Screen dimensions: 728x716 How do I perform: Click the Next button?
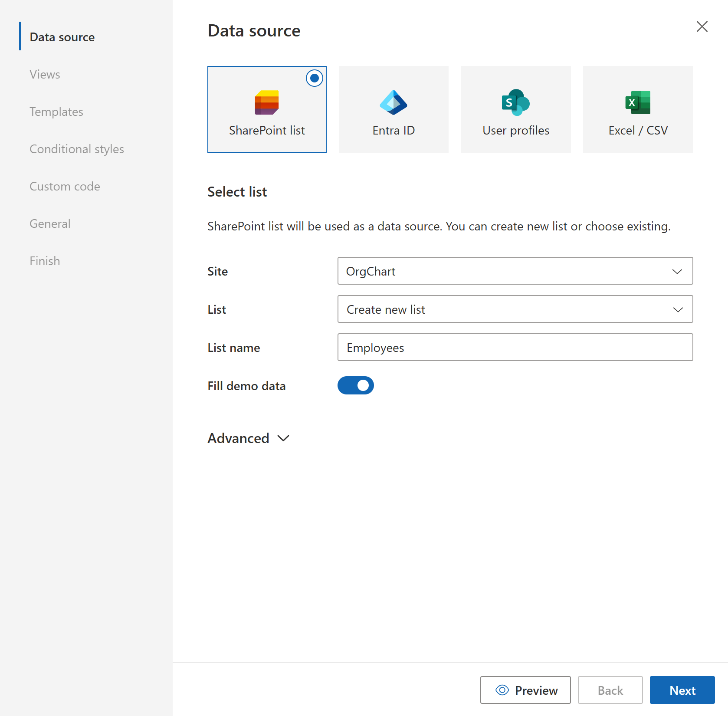click(x=682, y=690)
